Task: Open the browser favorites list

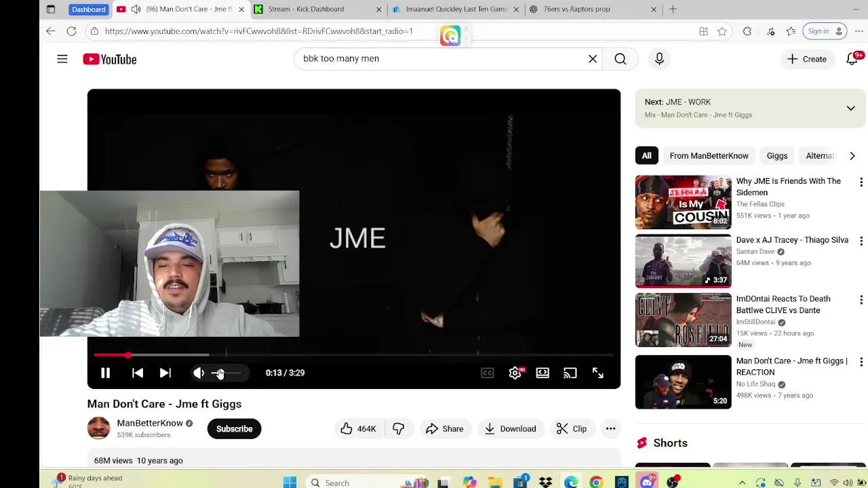Action: pos(791,31)
